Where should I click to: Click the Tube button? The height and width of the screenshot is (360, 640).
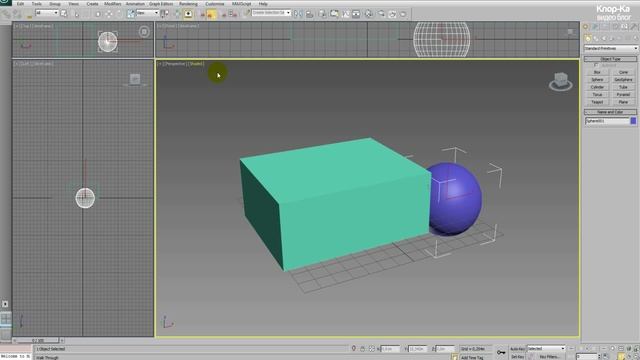pyautogui.click(x=623, y=87)
